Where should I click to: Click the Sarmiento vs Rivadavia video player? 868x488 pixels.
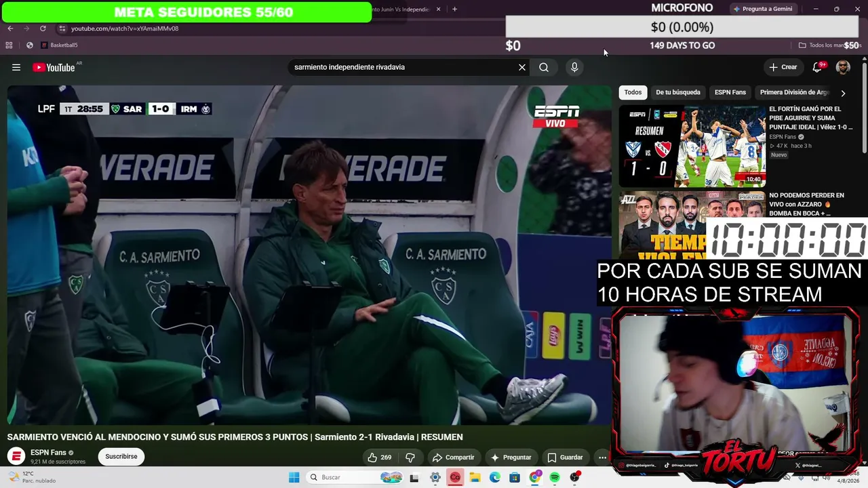pos(309,255)
